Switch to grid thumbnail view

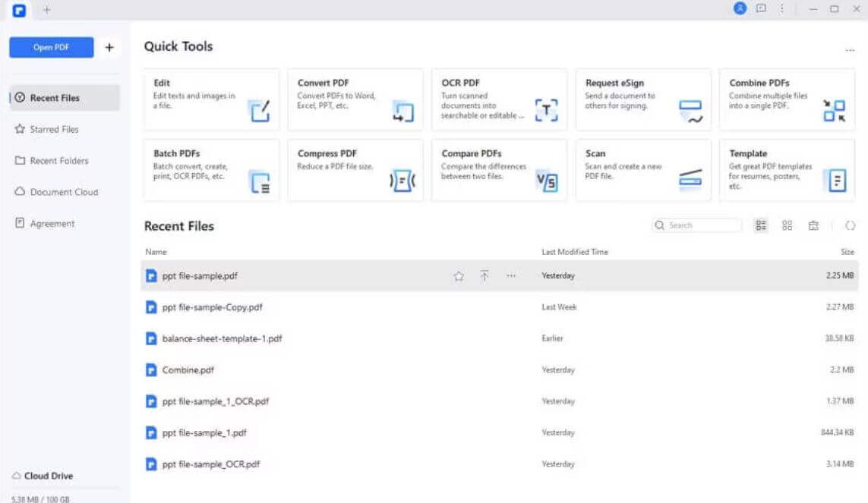(787, 225)
